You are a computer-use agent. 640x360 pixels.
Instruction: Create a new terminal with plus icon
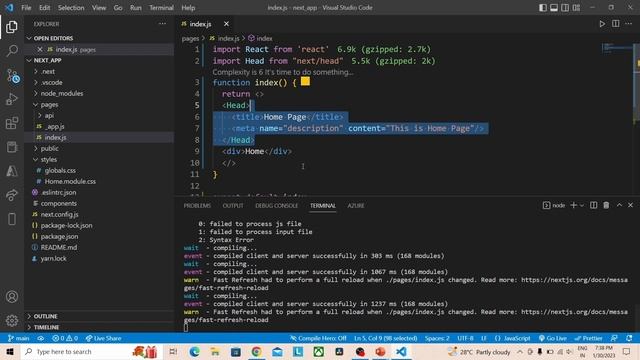(573, 205)
